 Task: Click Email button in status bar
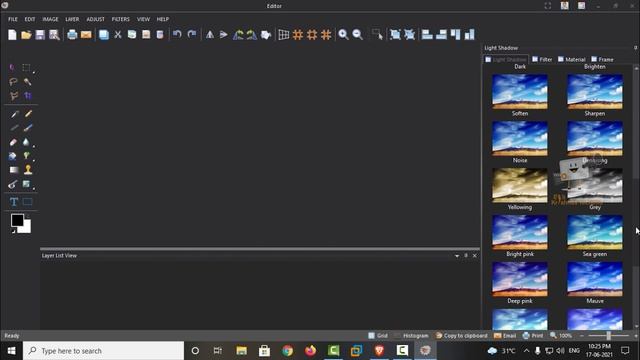pyautogui.click(x=505, y=336)
